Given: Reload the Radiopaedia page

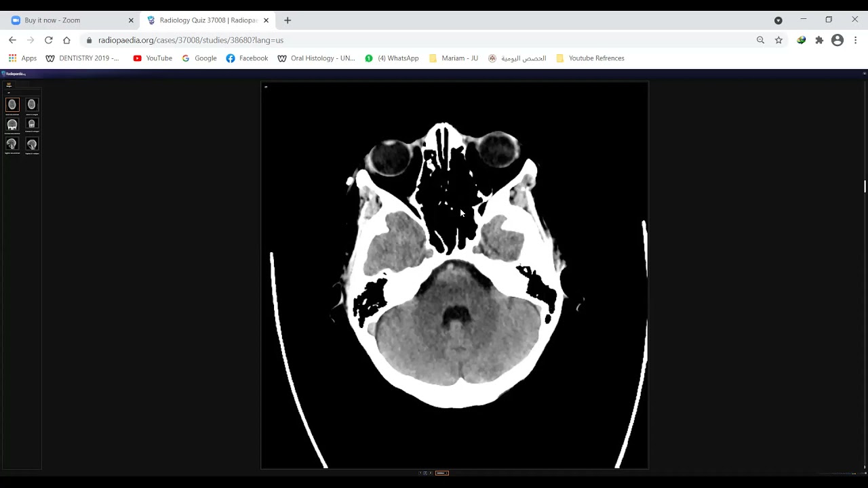Looking at the screenshot, I should click(49, 40).
